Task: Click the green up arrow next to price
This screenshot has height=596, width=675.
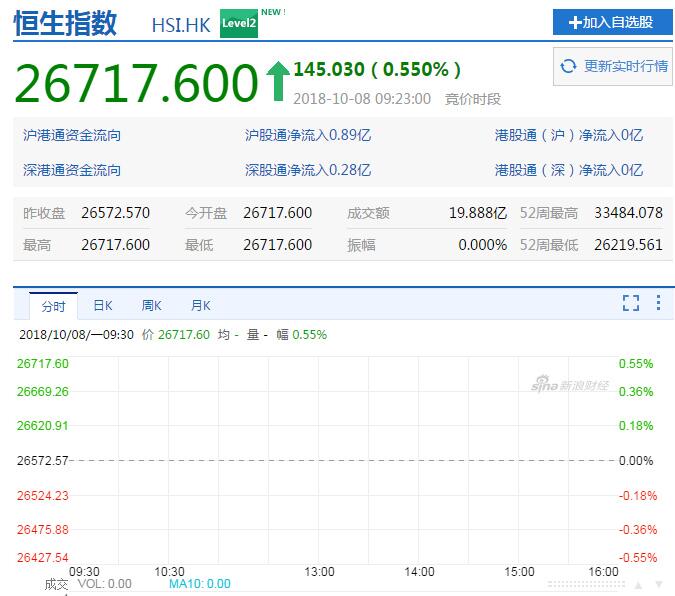Action: tap(277, 81)
